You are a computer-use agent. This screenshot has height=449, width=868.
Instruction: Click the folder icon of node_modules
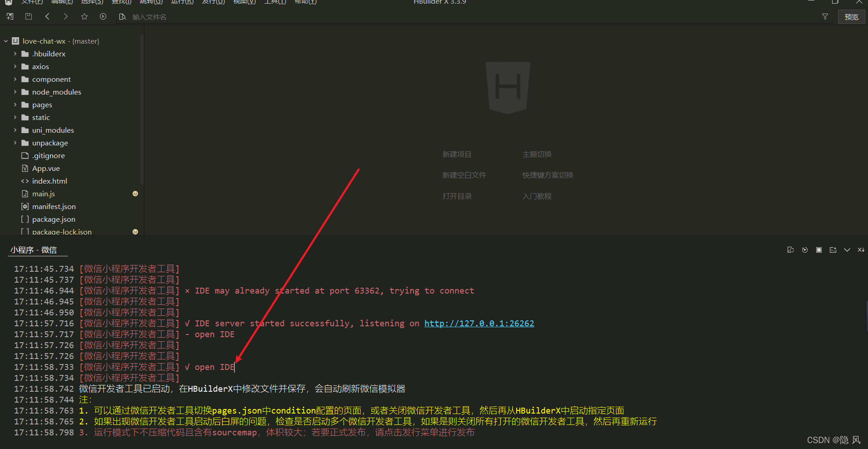click(x=25, y=92)
